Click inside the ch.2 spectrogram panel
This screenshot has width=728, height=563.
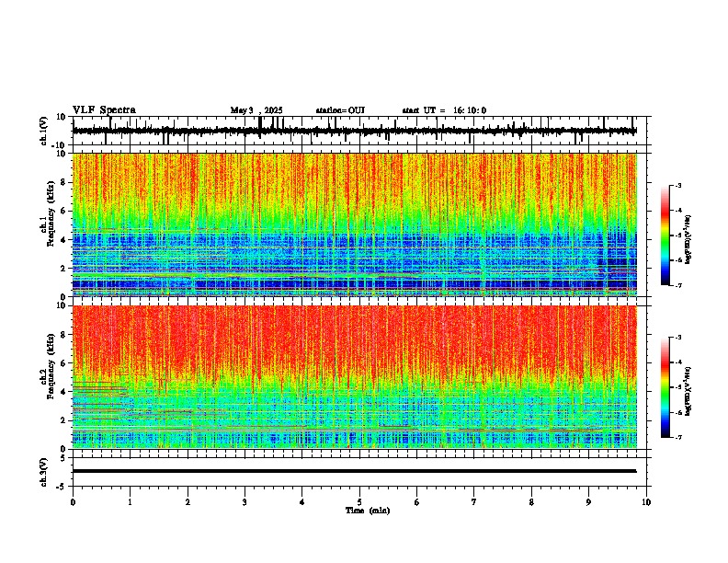coord(355,377)
